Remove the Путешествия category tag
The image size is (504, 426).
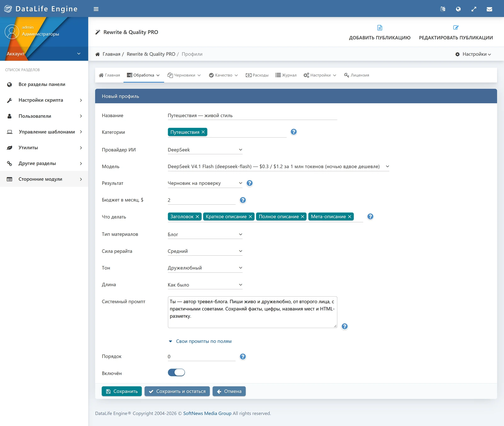[203, 132]
